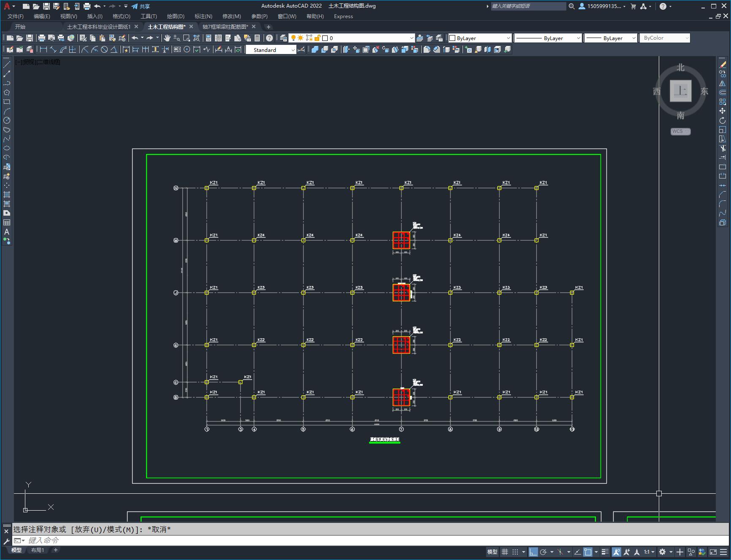Select the Hatch tool
Viewport: 731px width, 560px height.
pyautogui.click(x=7, y=195)
